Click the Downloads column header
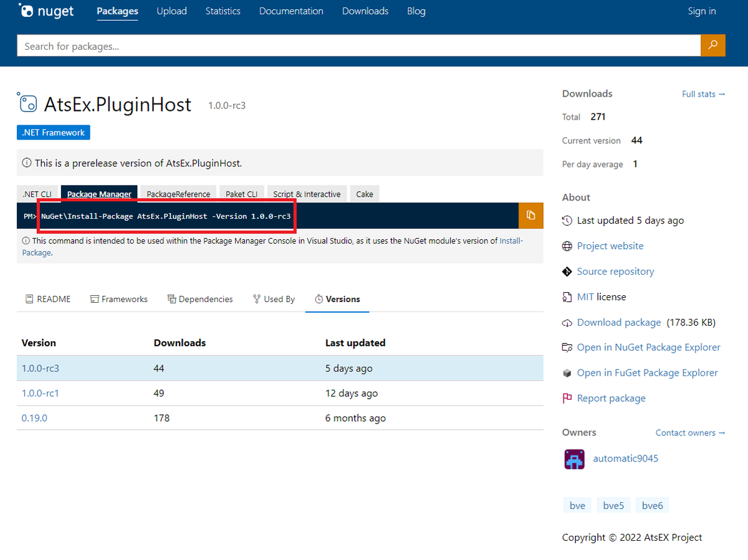The height and width of the screenshot is (560, 748). [x=180, y=343]
